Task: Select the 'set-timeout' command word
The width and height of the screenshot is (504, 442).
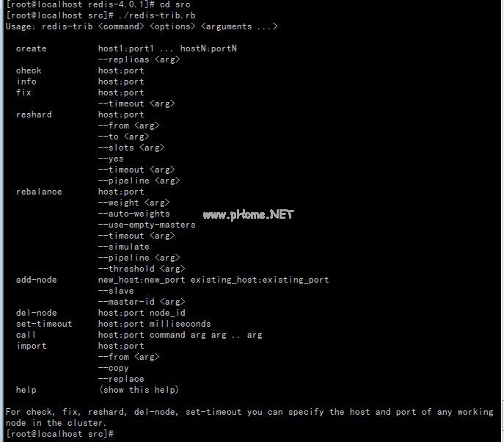Action: [x=44, y=324]
